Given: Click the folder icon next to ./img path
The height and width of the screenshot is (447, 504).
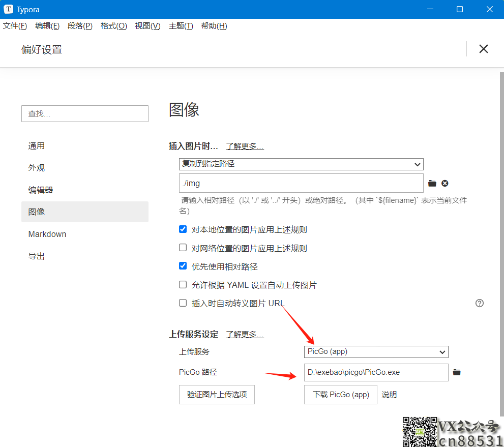Looking at the screenshot, I should [432, 183].
